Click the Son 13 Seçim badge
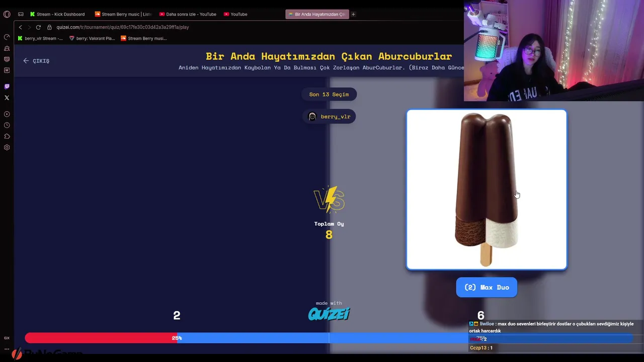This screenshot has width=644, height=362. coord(329,95)
